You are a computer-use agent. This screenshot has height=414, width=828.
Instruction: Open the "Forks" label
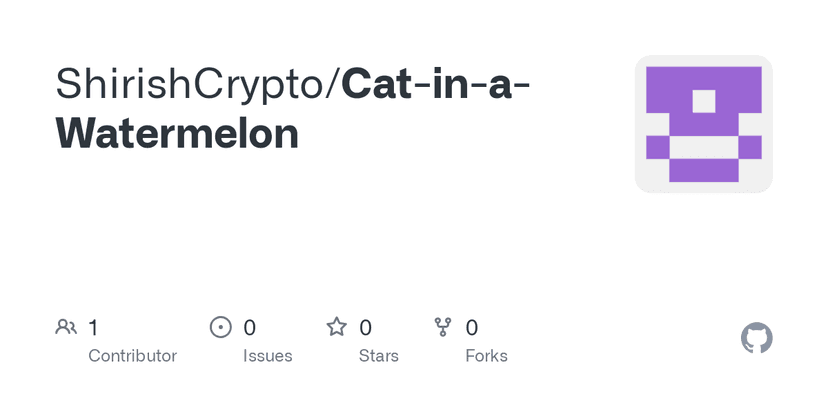click(487, 356)
